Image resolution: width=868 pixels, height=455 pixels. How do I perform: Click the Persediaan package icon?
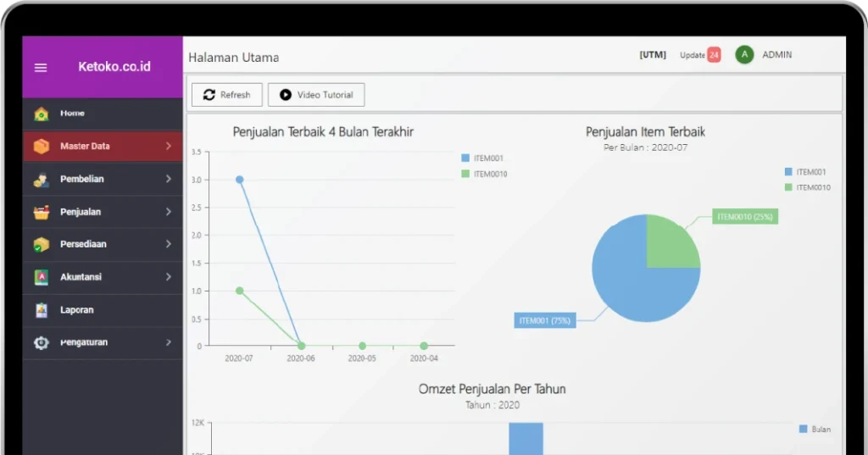click(x=41, y=244)
